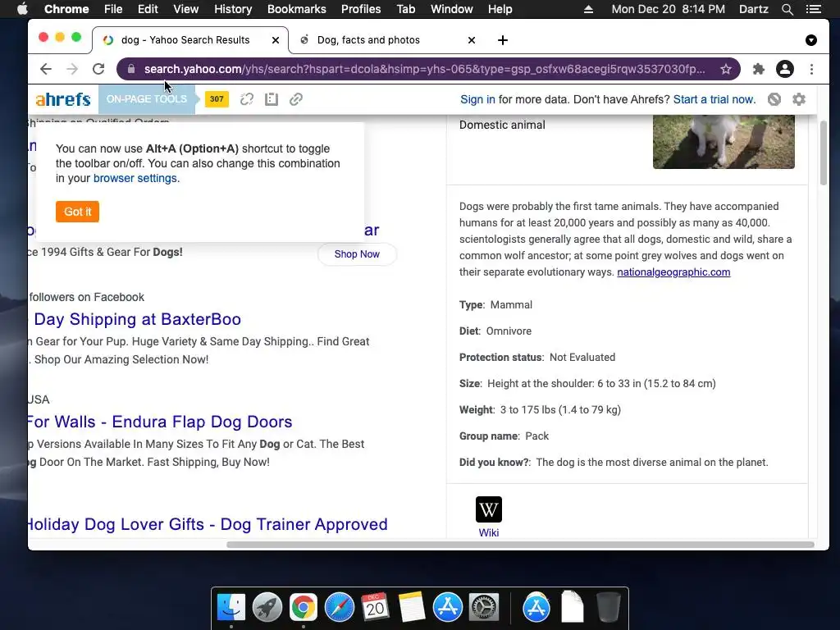Click the eject icon in menu bar
This screenshot has width=840, height=630.
click(588, 9)
